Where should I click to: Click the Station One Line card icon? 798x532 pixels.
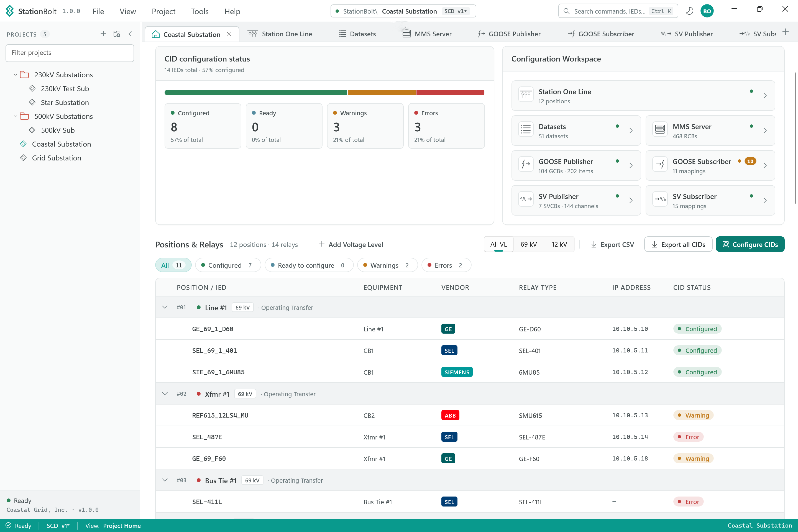(x=526, y=94)
